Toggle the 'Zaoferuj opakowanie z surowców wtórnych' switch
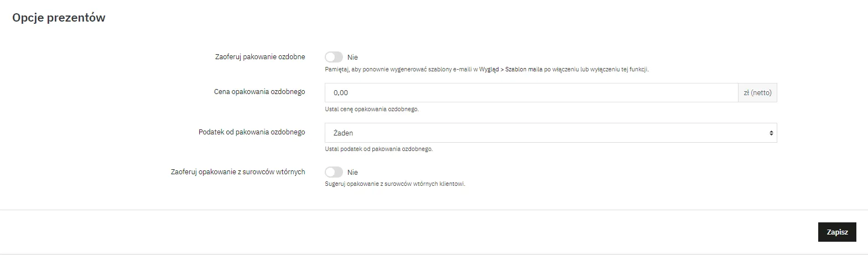Image resolution: width=868 pixels, height=255 pixels. [334, 172]
